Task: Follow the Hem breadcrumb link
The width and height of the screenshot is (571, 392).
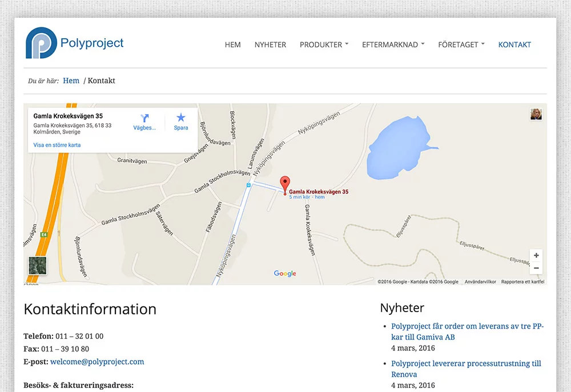Action: coord(71,80)
